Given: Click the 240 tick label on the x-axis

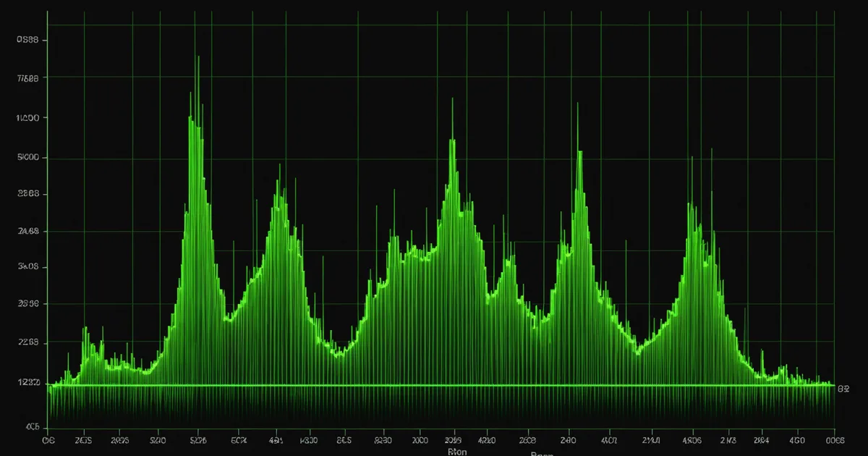Looking at the screenshot, I should (x=569, y=439).
